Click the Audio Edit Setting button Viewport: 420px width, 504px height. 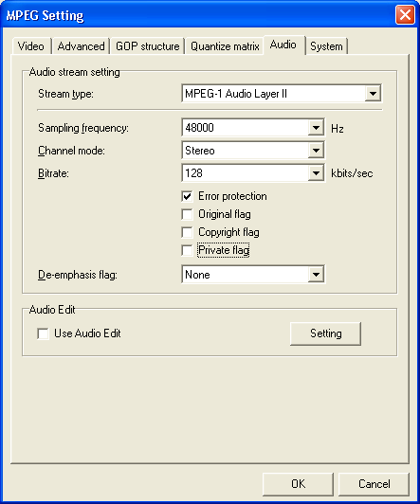click(325, 333)
